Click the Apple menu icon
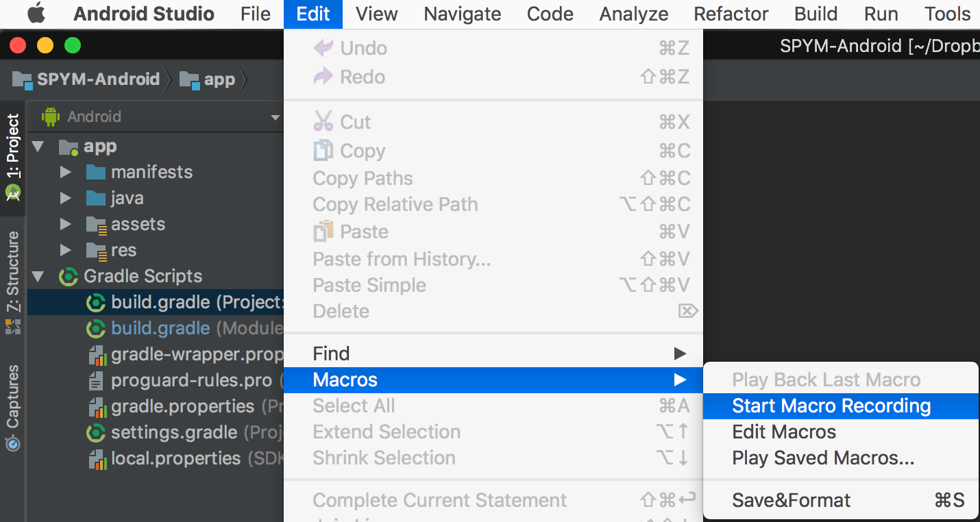 click(x=36, y=13)
